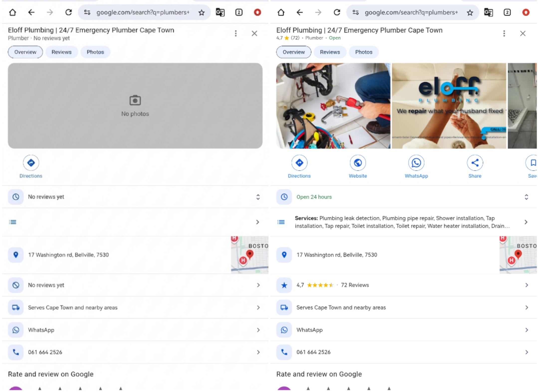The height and width of the screenshot is (392, 538).
Task: Open the address 17 Washington rd in the right listing
Action: coord(337,255)
